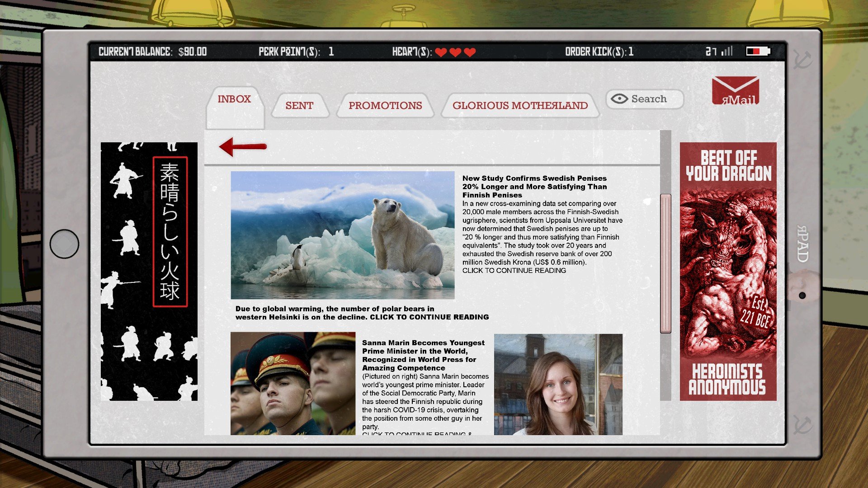Continue reading the Swedish study article
The height and width of the screenshot is (488, 868).
point(514,270)
